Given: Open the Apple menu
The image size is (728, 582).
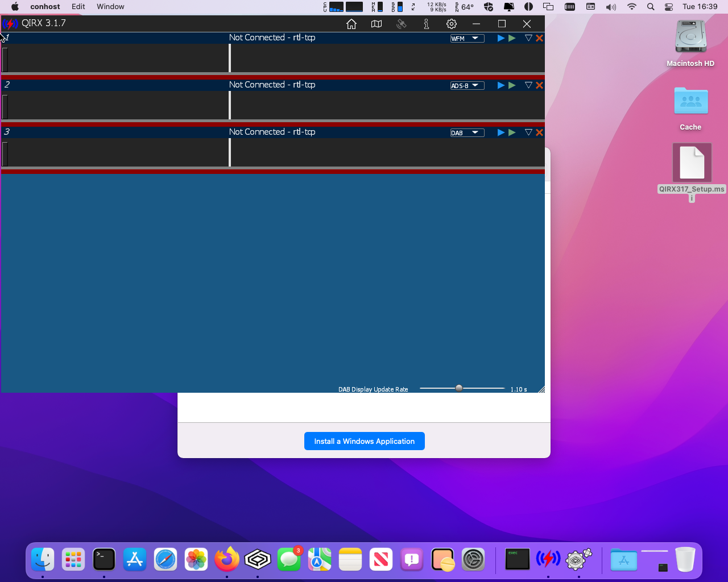Looking at the screenshot, I should coord(15,7).
